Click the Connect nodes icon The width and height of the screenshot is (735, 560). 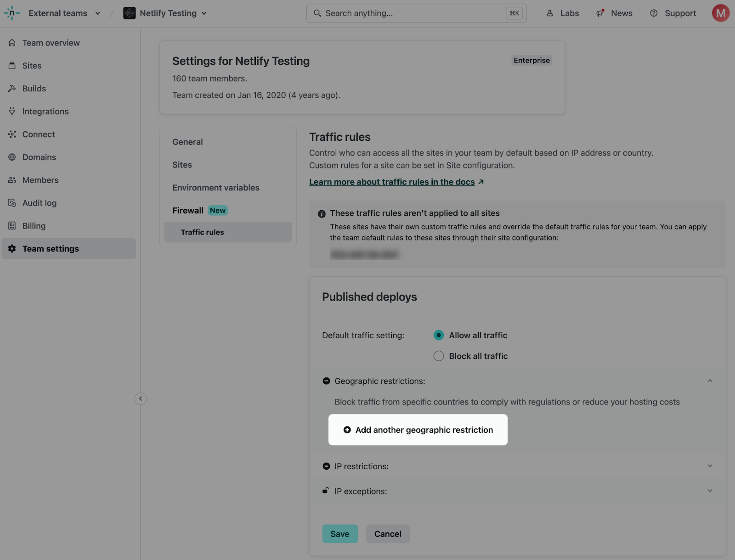pyautogui.click(x=12, y=134)
